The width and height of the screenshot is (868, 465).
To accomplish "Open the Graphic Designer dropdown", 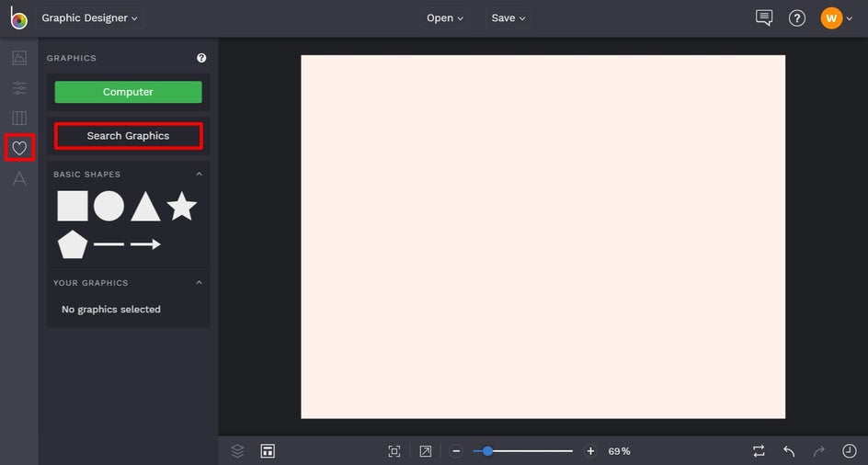I will point(89,17).
